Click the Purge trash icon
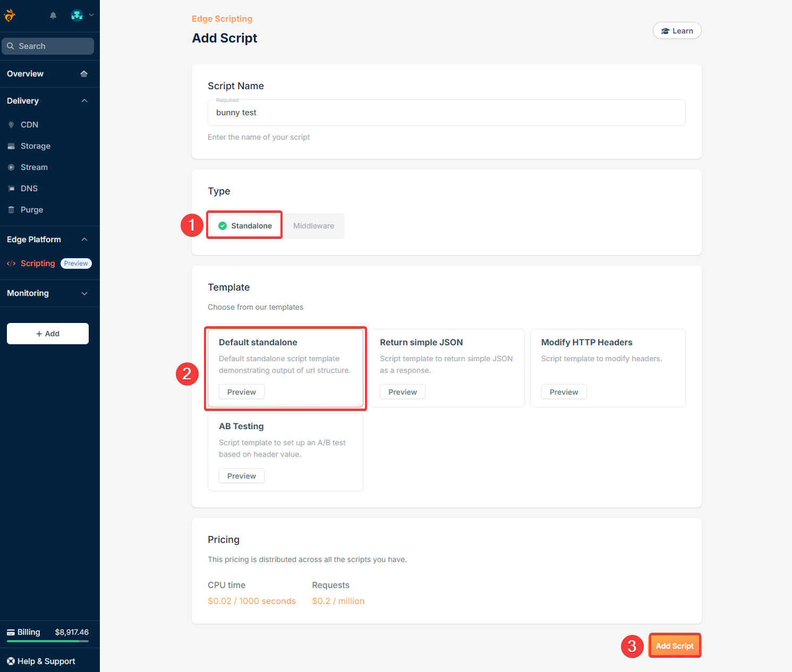The image size is (792, 672). [11, 210]
